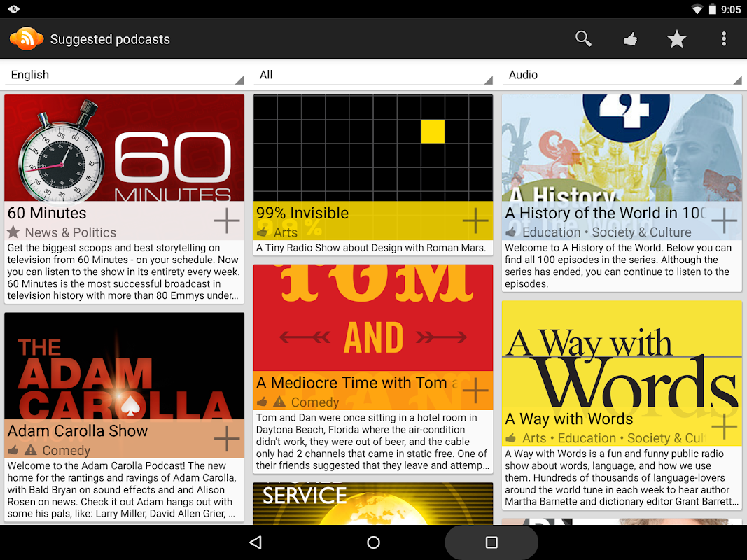Image resolution: width=747 pixels, height=560 pixels.
Task: Tap the star icon beside News & Politics
Action: point(13,232)
